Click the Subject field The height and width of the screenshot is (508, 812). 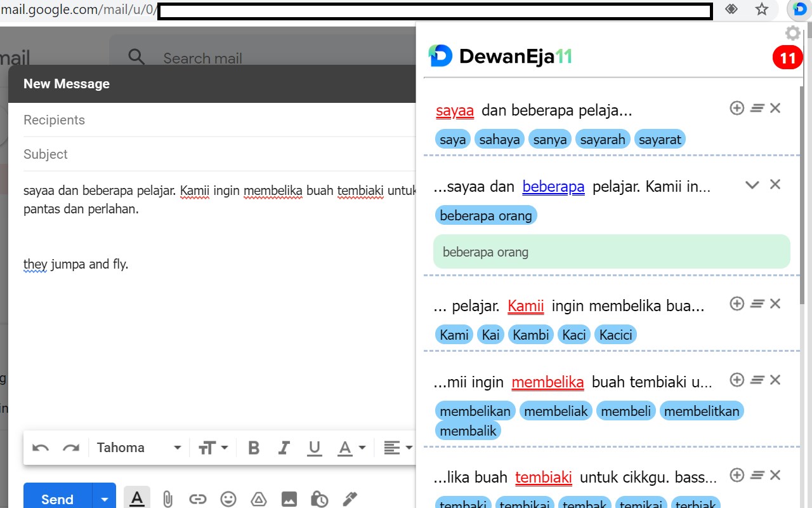[219, 154]
